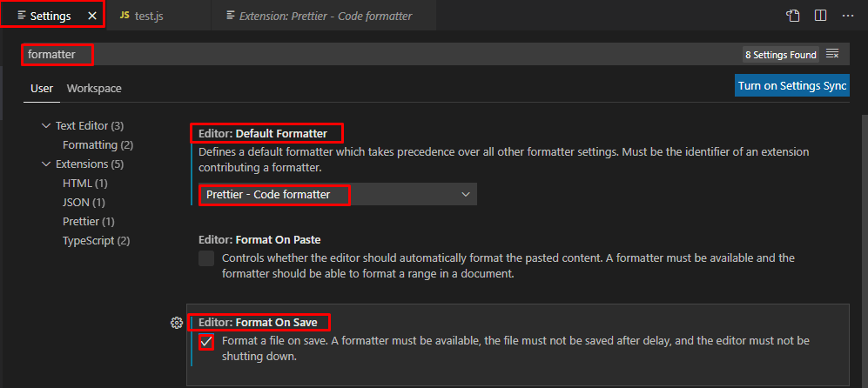Click gear icon beside Format On Save
868x388 pixels.
tap(177, 323)
